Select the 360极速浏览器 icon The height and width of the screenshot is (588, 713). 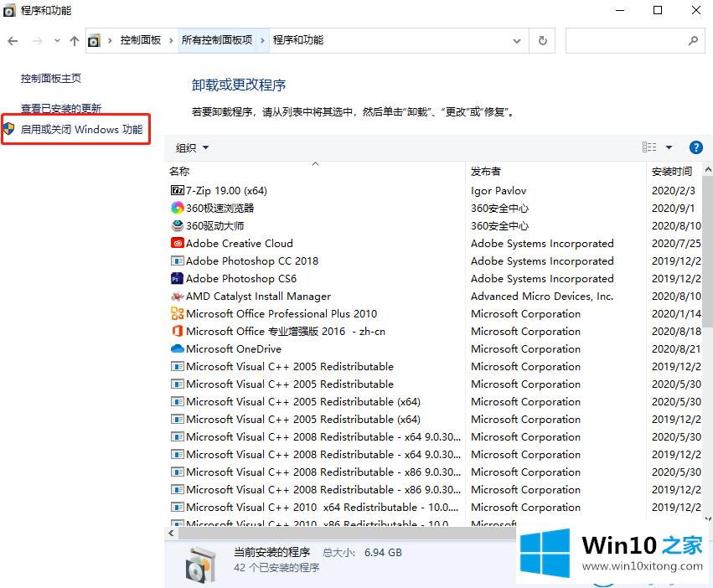point(178,209)
